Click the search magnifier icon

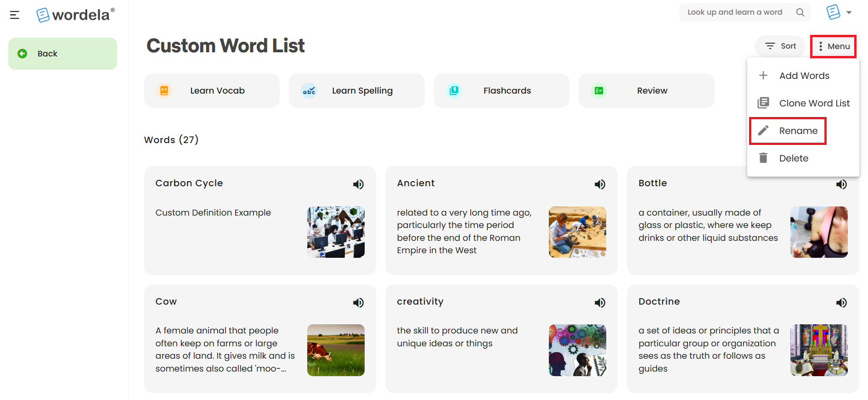(800, 12)
